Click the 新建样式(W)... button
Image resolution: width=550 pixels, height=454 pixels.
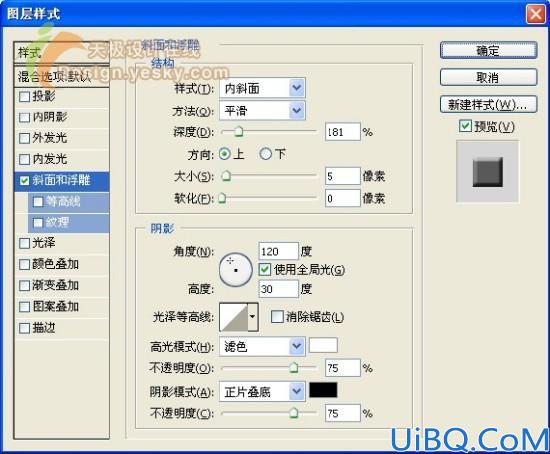click(488, 105)
